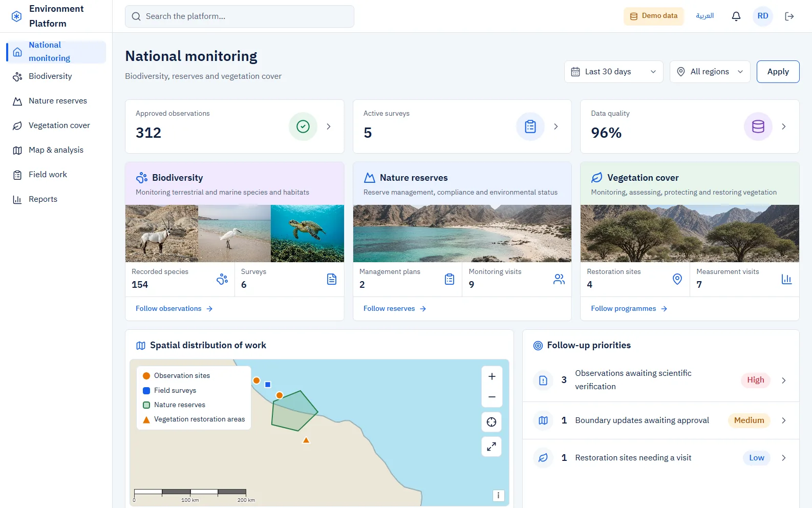
Task: Open the Last 30 days dropdown
Action: 613,72
